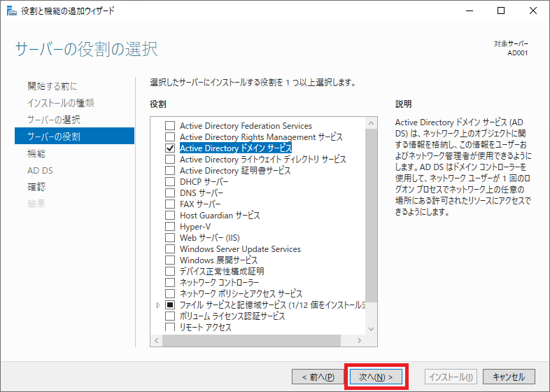Click the キャンセル button
The image size is (550, 392).
tap(509, 377)
